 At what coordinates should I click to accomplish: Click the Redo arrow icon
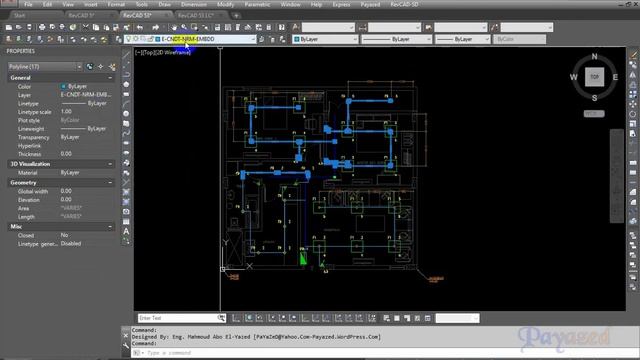click(156, 27)
